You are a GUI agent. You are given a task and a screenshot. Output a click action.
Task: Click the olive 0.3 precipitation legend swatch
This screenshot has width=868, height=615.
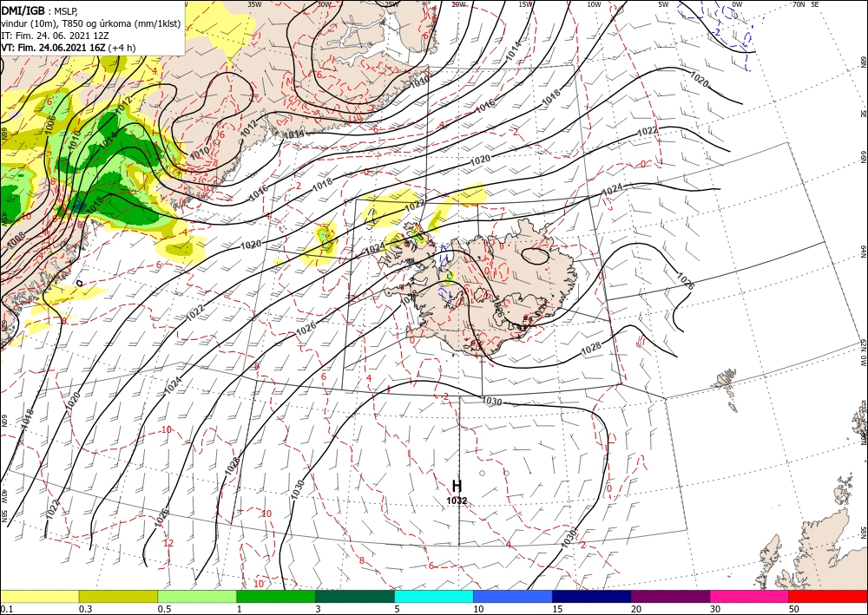(x=118, y=596)
